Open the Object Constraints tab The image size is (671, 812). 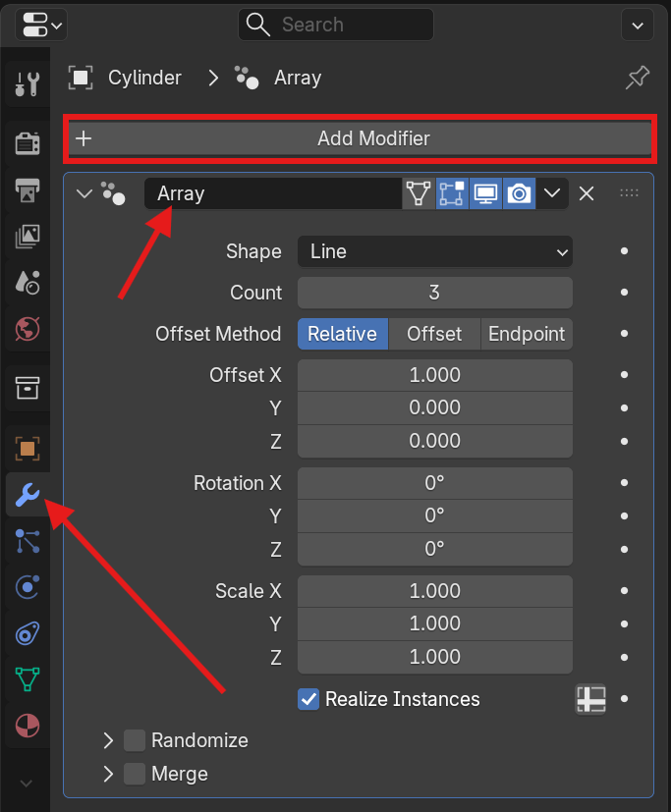(28, 633)
